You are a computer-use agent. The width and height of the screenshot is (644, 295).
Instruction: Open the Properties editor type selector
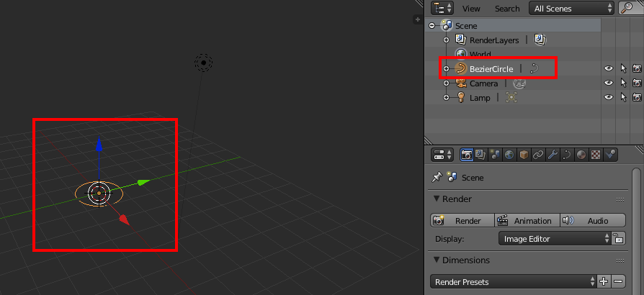click(442, 155)
